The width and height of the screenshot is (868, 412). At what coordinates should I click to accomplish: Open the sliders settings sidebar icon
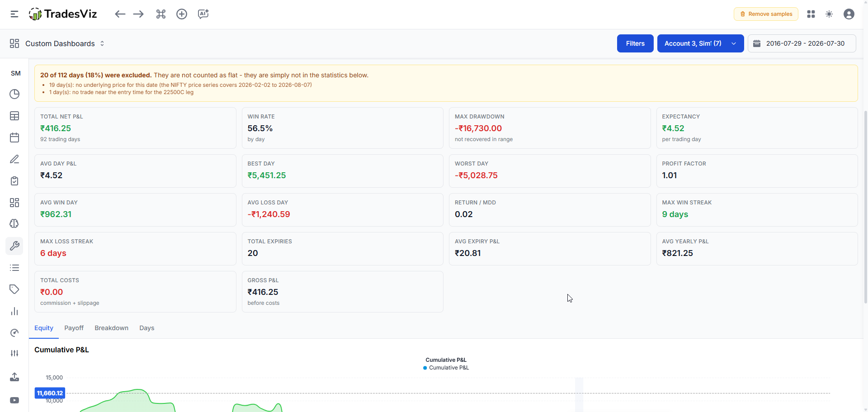click(14, 353)
